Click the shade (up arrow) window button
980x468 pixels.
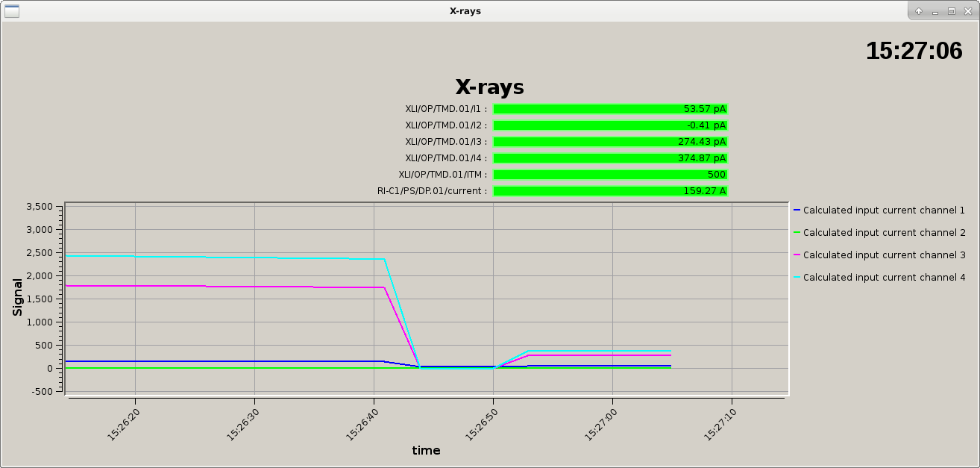click(x=919, y=11)
